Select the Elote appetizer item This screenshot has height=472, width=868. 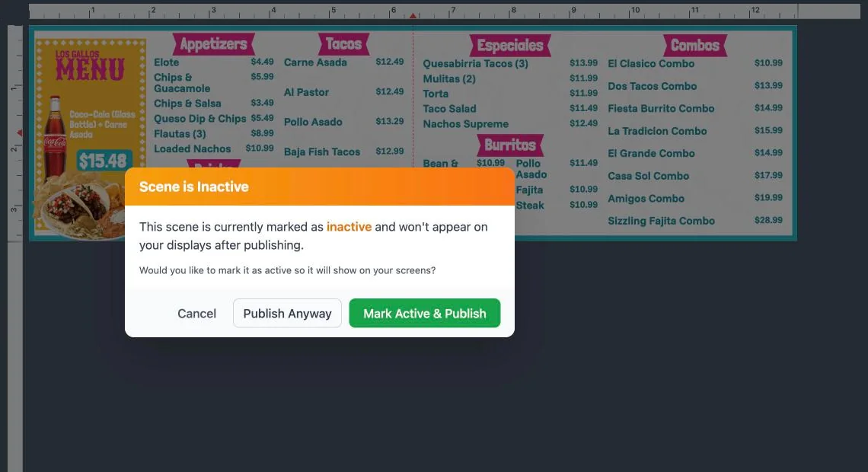166,62
